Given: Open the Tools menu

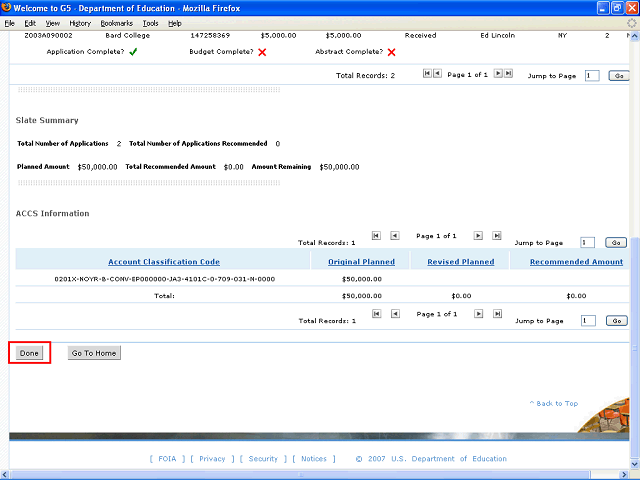Looking at the screenshot, I should [x=151, y=23].
